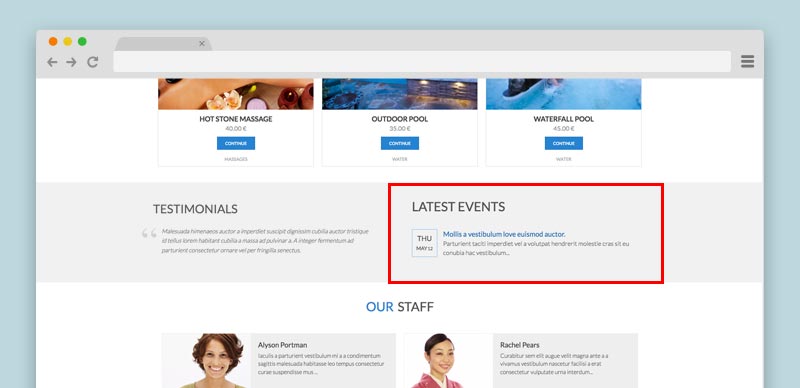Image resolution: width=800 pixels, height=388 pixels.
Task: Click Alyson Portman's bio text
Action: pos(321,364)
